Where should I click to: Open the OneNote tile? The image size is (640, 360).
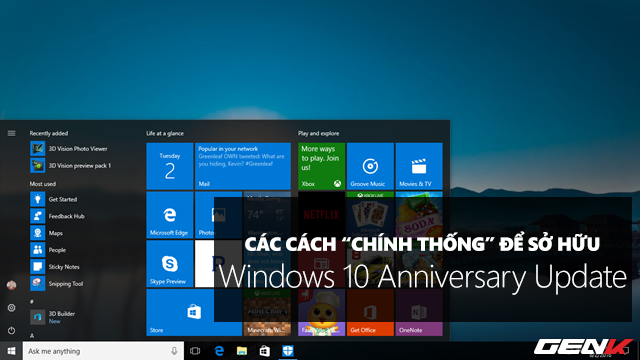(419, 313)
